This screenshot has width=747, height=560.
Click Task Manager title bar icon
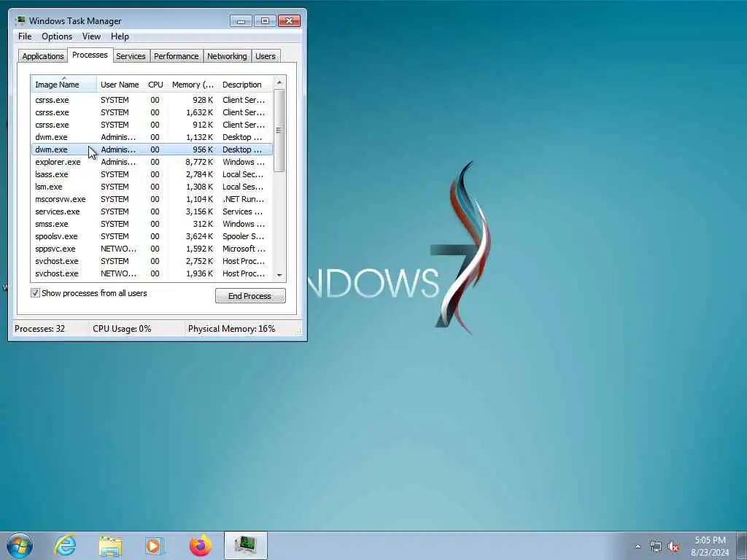coord(20,21)
